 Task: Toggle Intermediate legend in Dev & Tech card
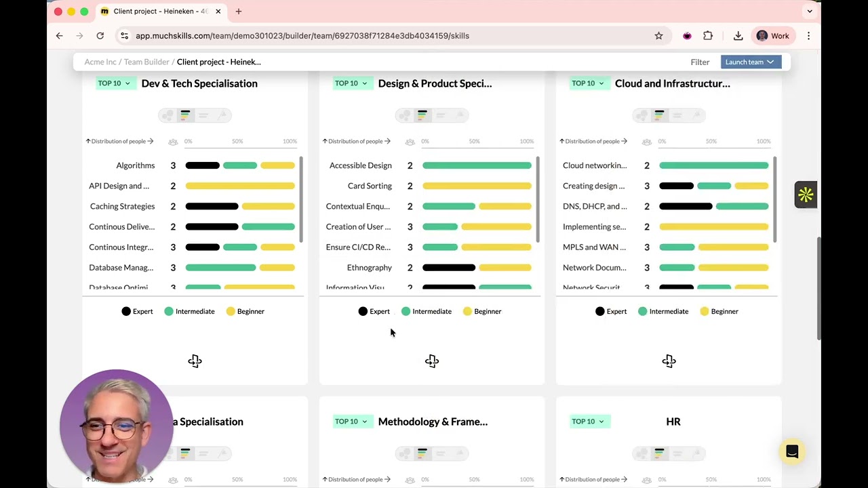tap(189, 311)
